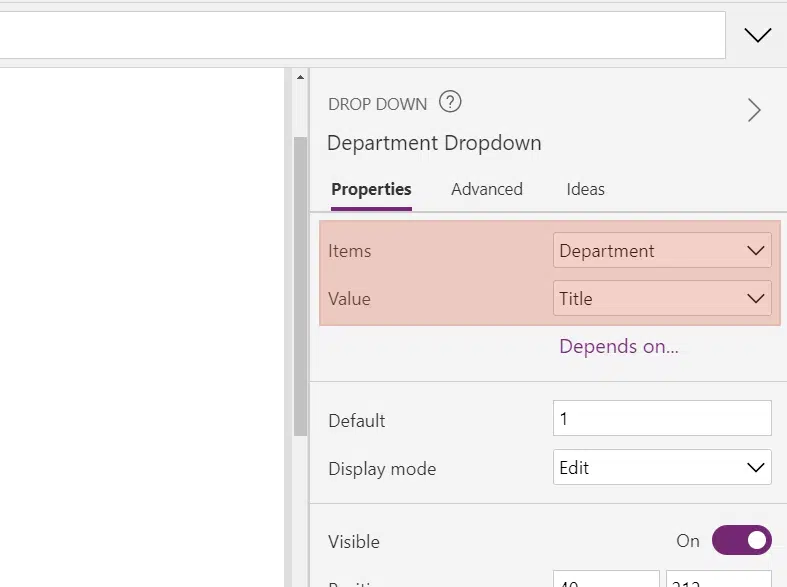This screenshot has height=587, width=787.
Task: Click the On label beside Visible toggle
Action: click(688, 541)
